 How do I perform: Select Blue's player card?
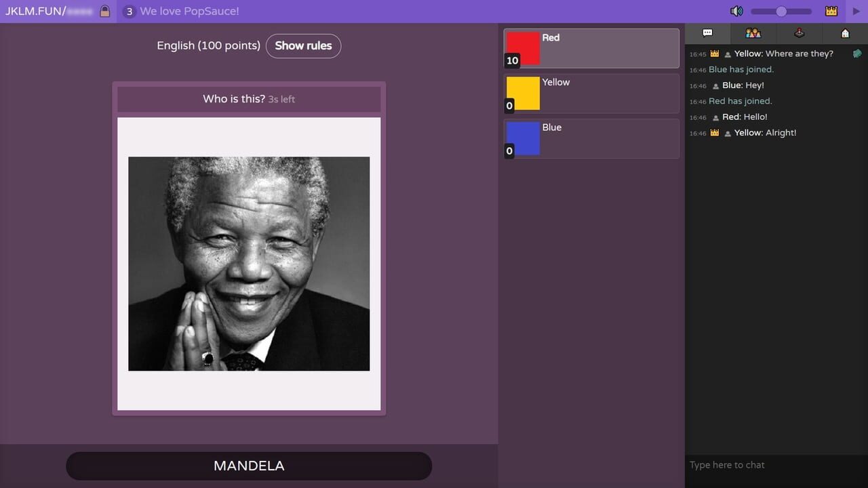[x=590, y=138]
